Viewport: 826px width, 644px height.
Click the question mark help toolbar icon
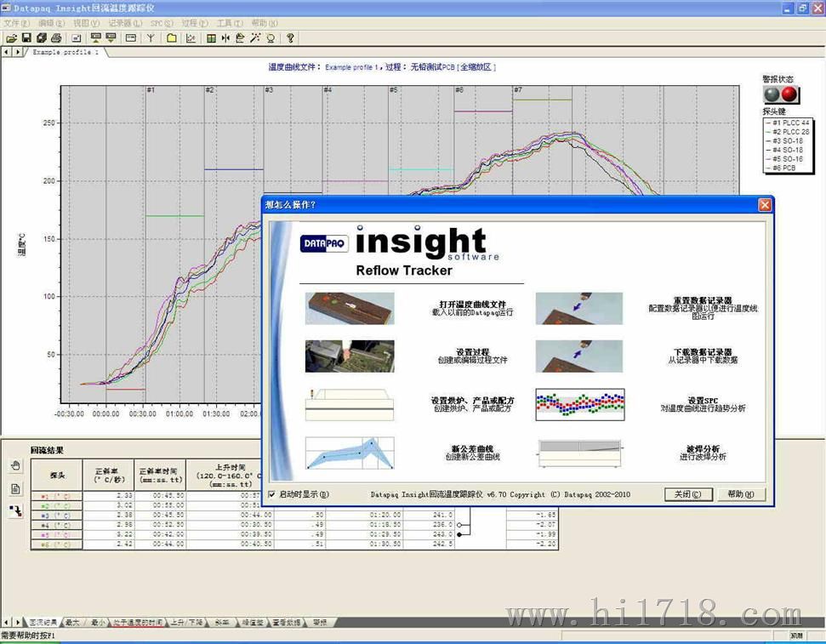[290, 38]
